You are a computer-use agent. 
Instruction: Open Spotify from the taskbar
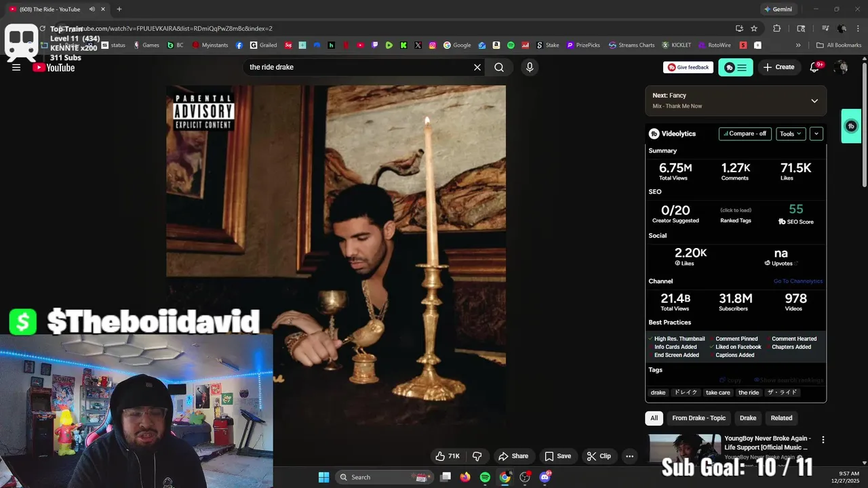pyautogui.click(x=485, y=477)
